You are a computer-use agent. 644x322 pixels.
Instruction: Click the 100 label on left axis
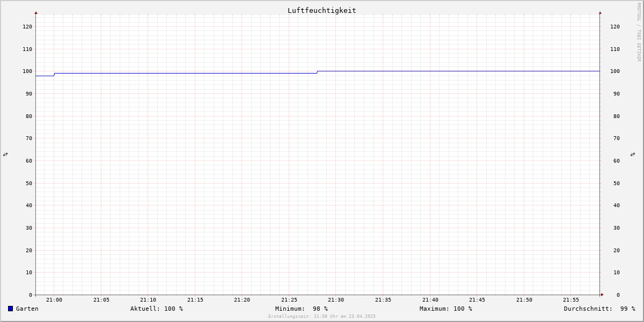pyautogui.click(x=27, y=71)
